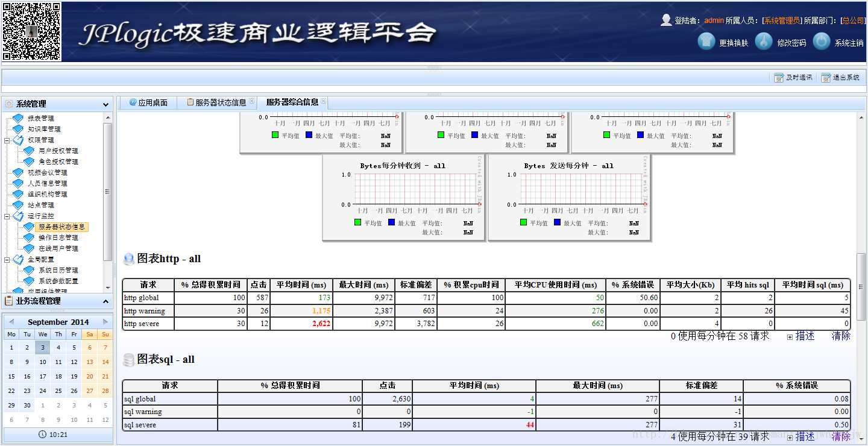Click the 10:21 clock button
This screenshot has height=446, width=868.
53,435
